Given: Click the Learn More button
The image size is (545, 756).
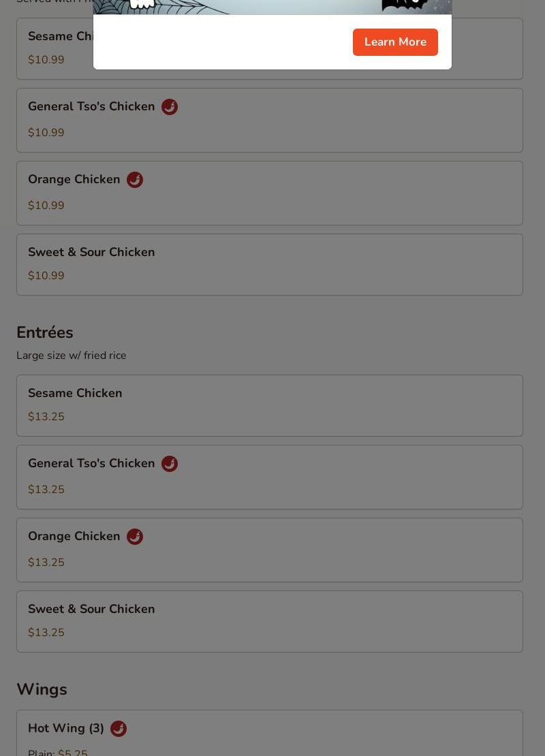Looking at the screenshot, I should 395,42.
